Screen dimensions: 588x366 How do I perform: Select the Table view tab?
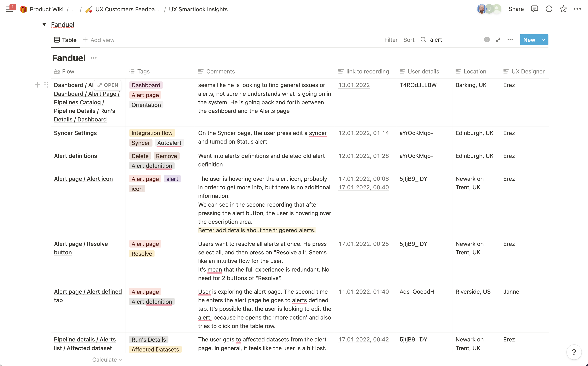pos(65,40)
